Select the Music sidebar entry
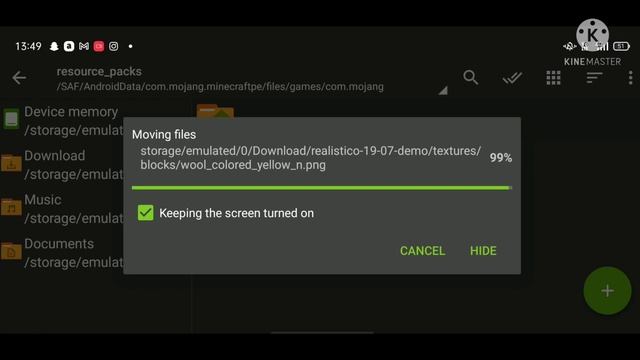 pos(62,209)
